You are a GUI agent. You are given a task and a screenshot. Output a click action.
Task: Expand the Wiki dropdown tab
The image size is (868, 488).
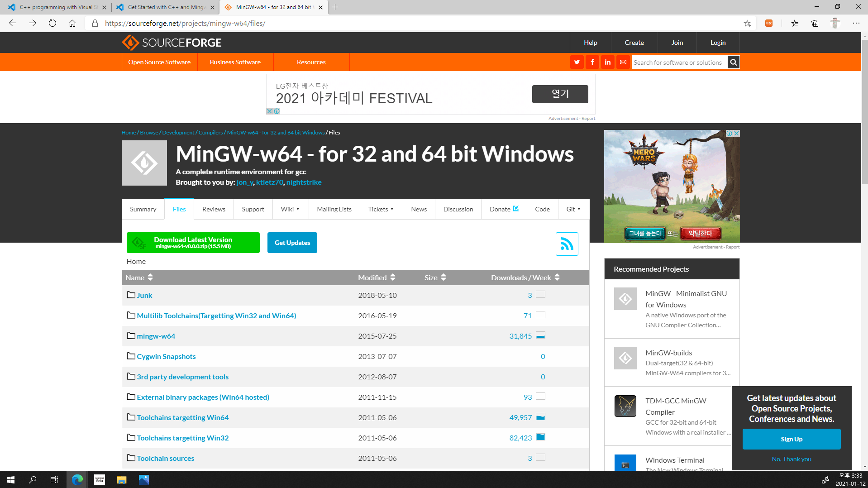click(290, 209)
